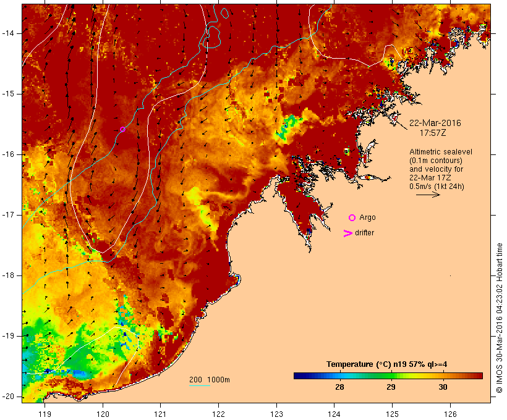
Task: Click the -18 latitude axis label
Action: 7,275
